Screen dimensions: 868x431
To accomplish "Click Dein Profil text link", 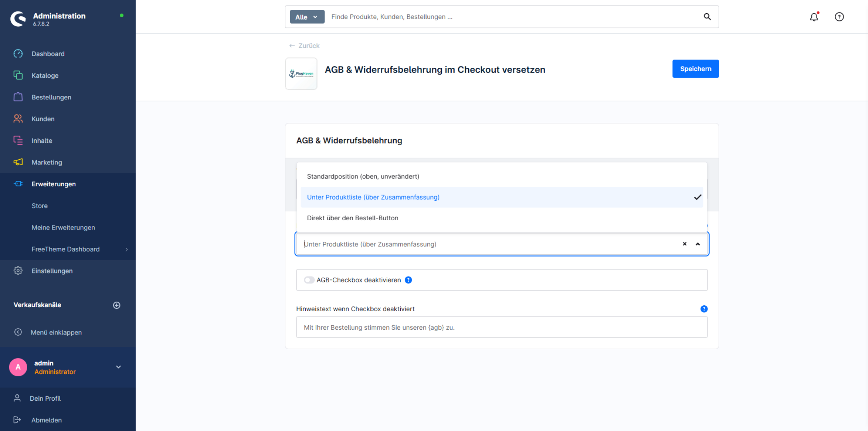I will (45, 398).
